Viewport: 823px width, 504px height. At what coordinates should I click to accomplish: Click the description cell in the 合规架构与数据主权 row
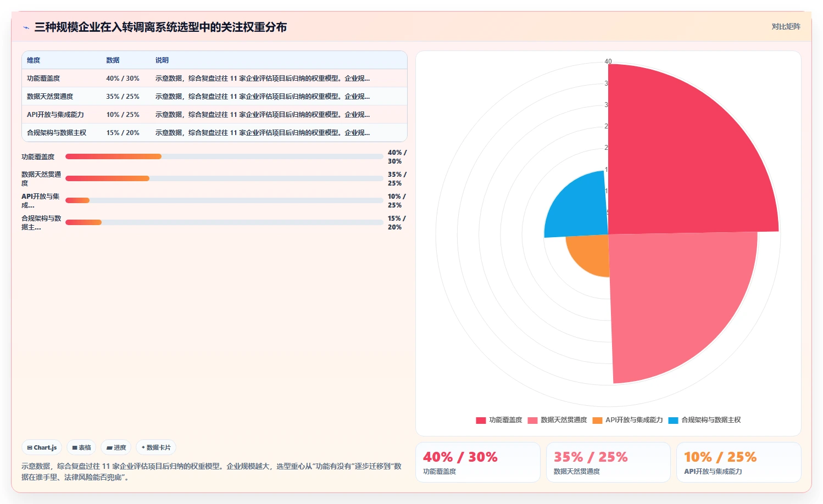(279, 133)
